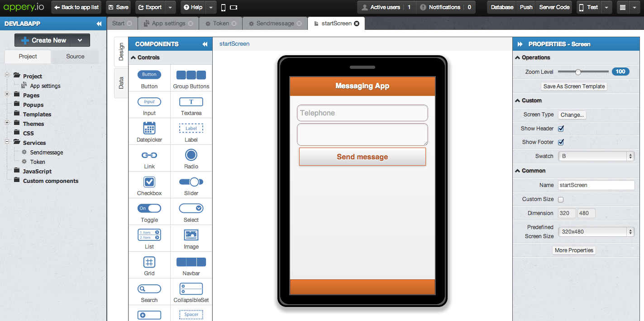Enable the Custom Size checkbox

tap(561, 200)
